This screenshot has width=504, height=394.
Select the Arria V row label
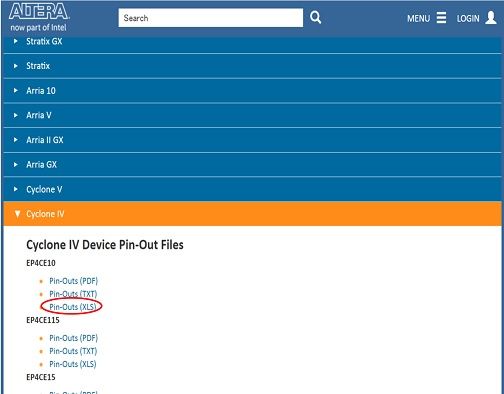point(39,115)
